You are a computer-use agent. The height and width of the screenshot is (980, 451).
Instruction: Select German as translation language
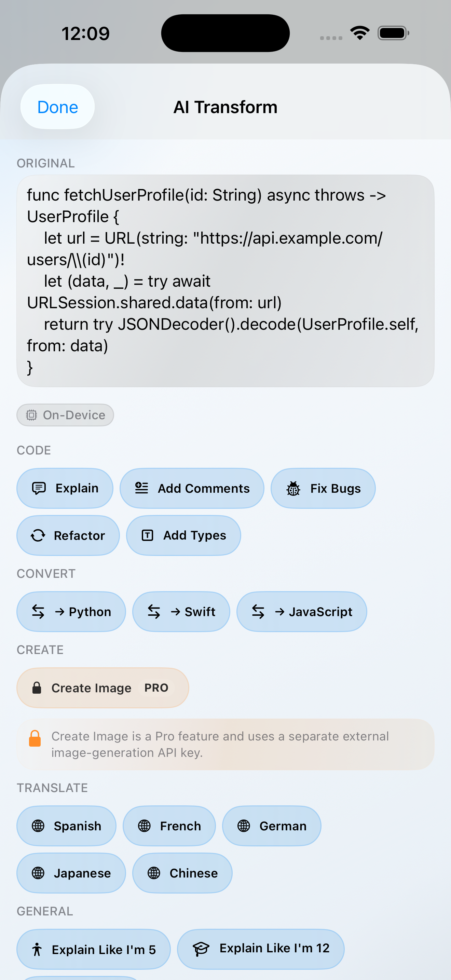coord(272,826)
